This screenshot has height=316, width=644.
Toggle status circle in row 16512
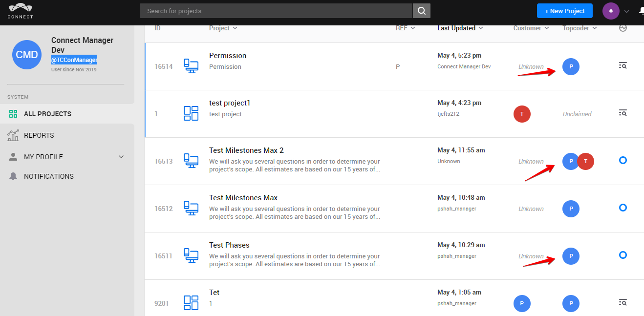coord(623,208)
